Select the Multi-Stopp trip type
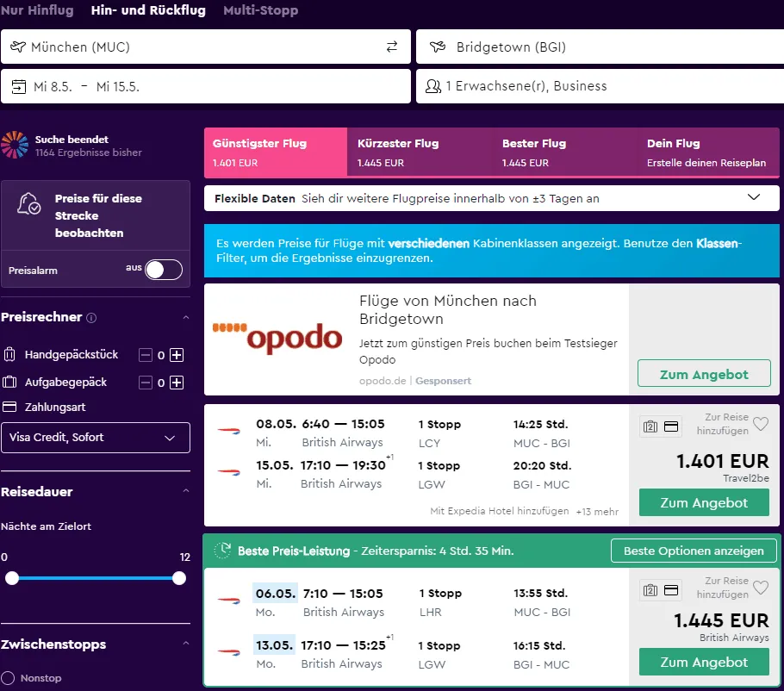Image resolution: width=784 pixels, height=691 pixels. tap(260, 11)
